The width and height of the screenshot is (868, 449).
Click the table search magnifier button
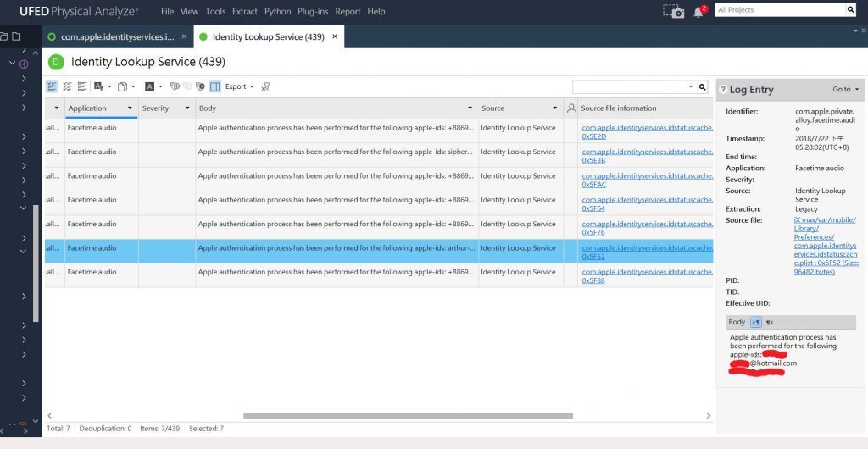[x=703, y=86]
